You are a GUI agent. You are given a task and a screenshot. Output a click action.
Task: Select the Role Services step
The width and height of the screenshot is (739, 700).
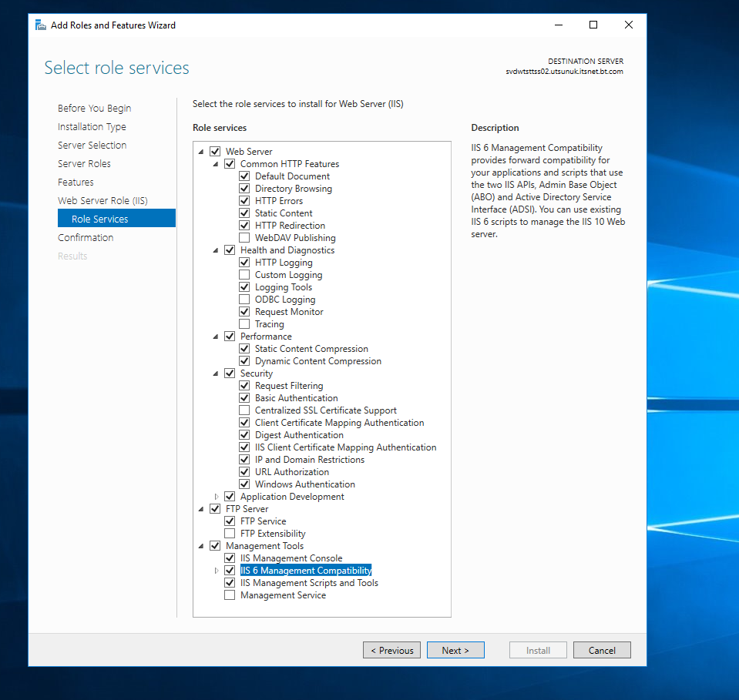point(116,219)
